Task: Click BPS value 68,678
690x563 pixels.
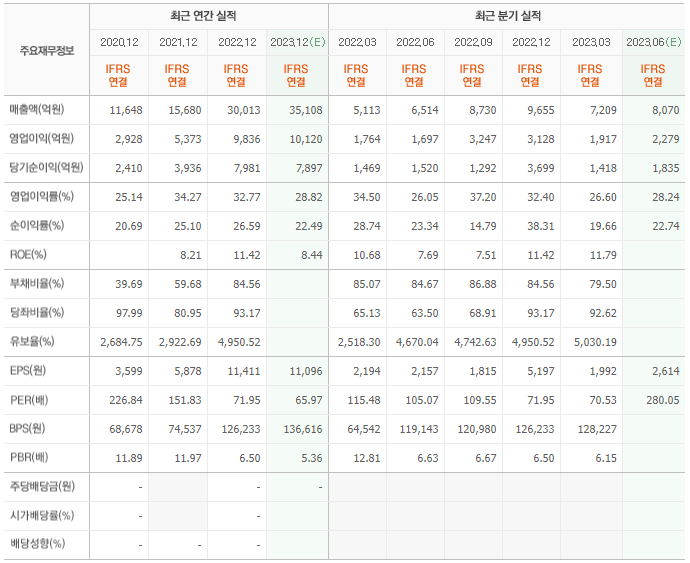Action: [x=126, y=429]
